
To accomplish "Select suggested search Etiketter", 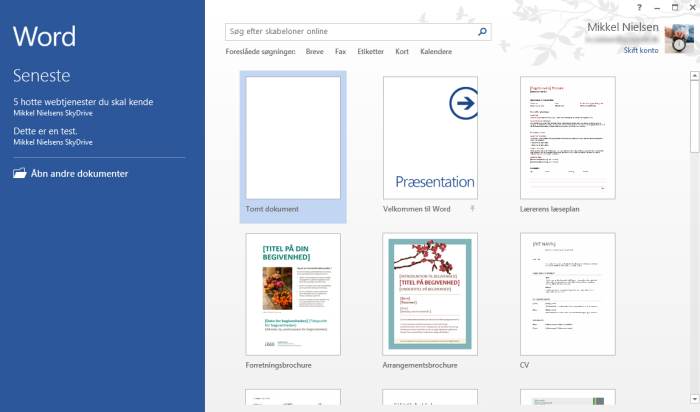I will [370, 51].
